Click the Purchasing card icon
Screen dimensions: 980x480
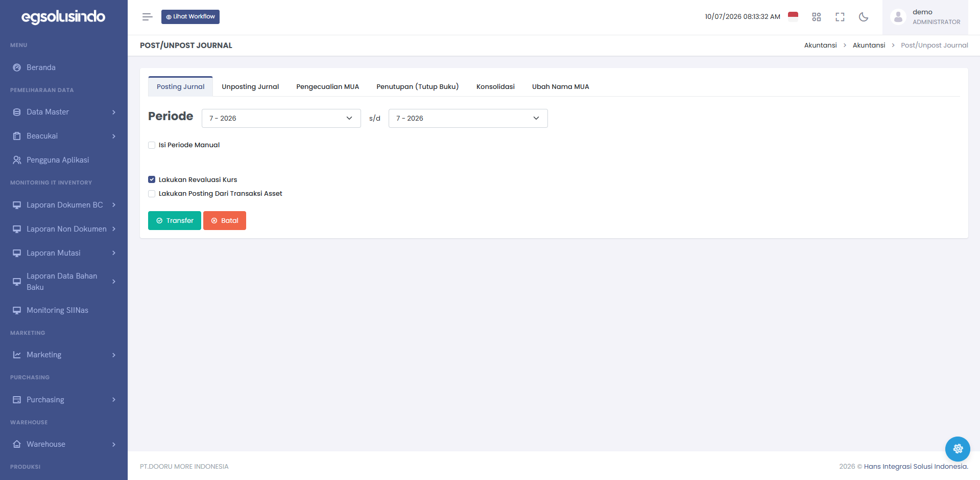pos(17,400)
